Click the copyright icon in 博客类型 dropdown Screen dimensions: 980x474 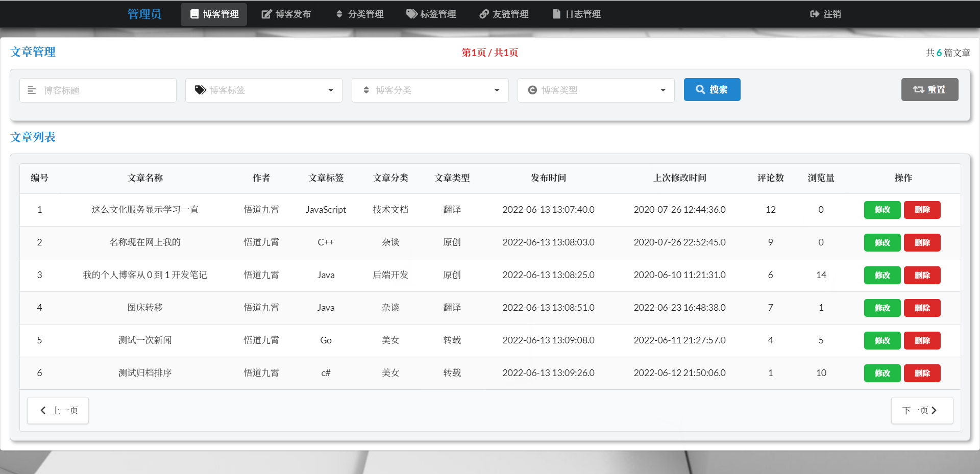pyautogui.click(x=532, y=90)
